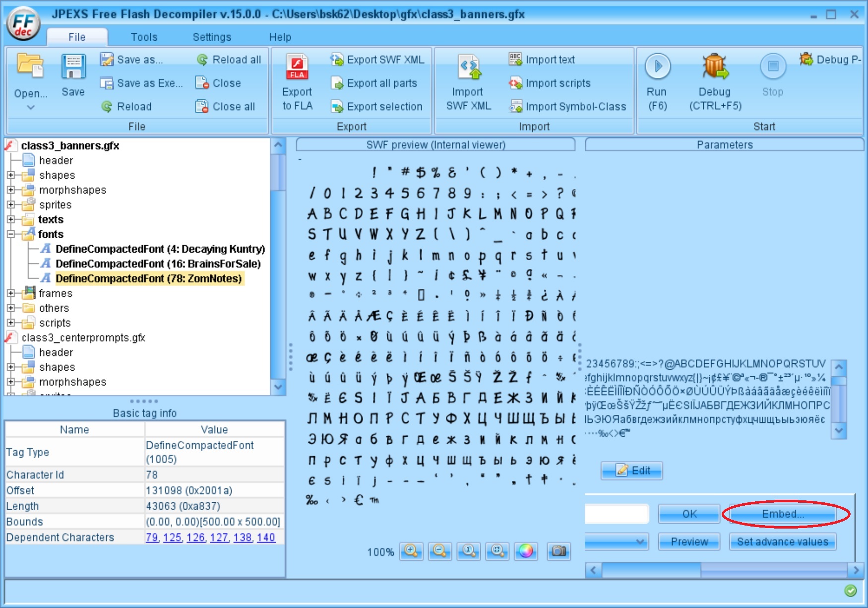Click the text input field beside OK
Image resolution: width=868 pixels, height=608 pixels.
pos(617,514)
